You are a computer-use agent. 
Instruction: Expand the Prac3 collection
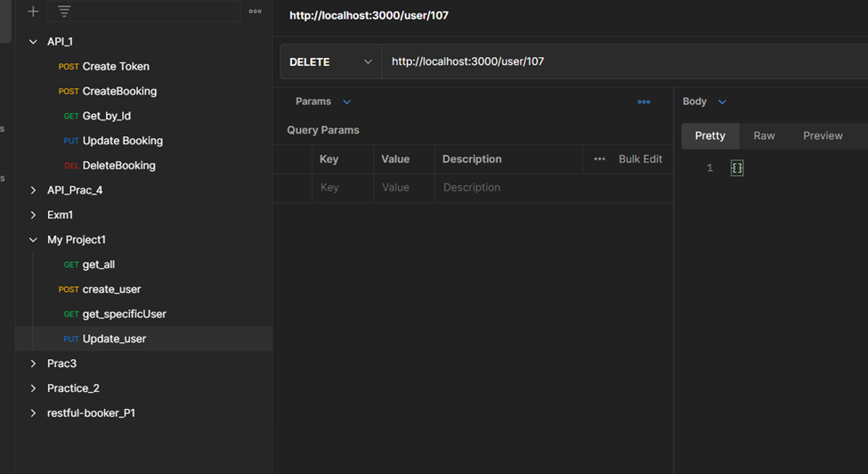click(x=33, y=364)
